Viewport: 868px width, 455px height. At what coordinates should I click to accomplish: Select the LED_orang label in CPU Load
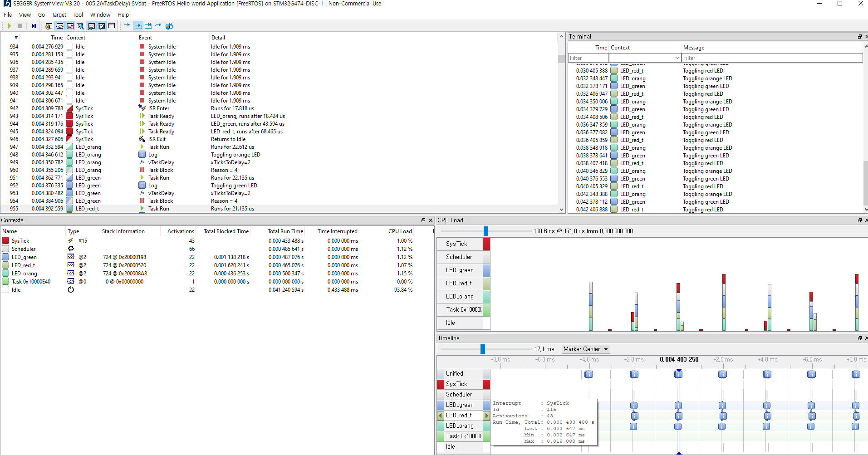point(460,296)
